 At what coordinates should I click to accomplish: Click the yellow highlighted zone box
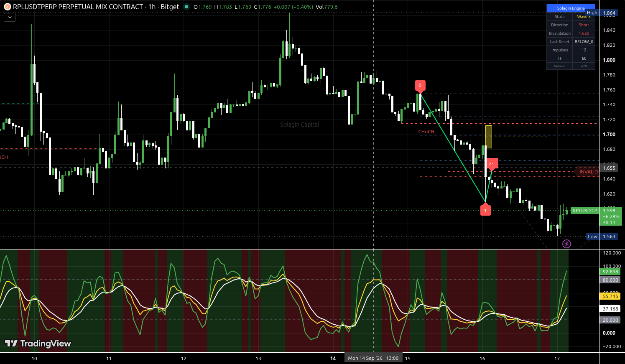pos(488,136)
